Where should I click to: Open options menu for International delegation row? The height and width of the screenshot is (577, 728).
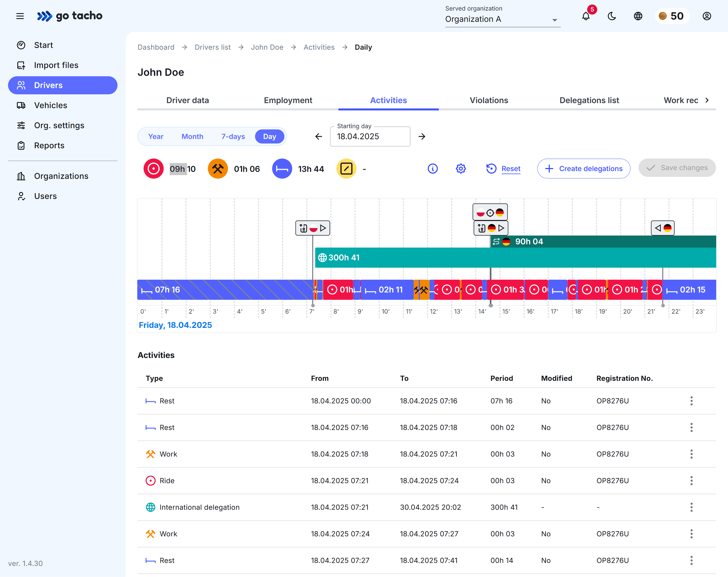[691, 507]
